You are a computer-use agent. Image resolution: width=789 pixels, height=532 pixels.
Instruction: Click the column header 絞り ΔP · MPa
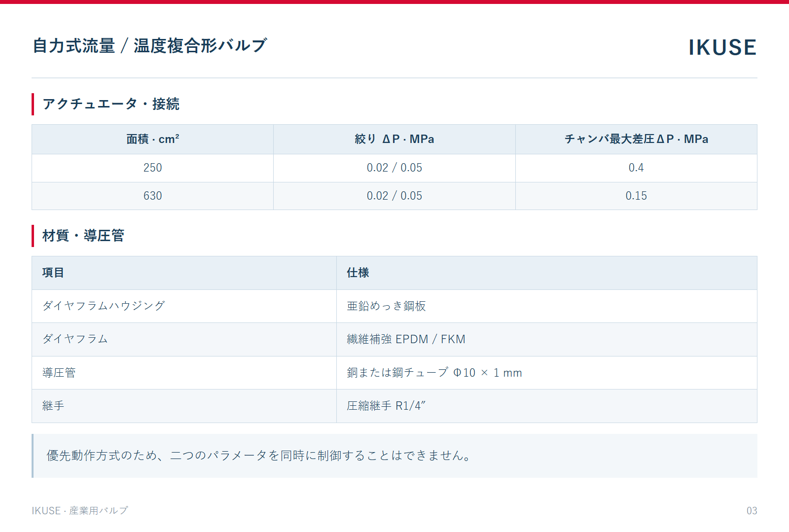[394, 139]
